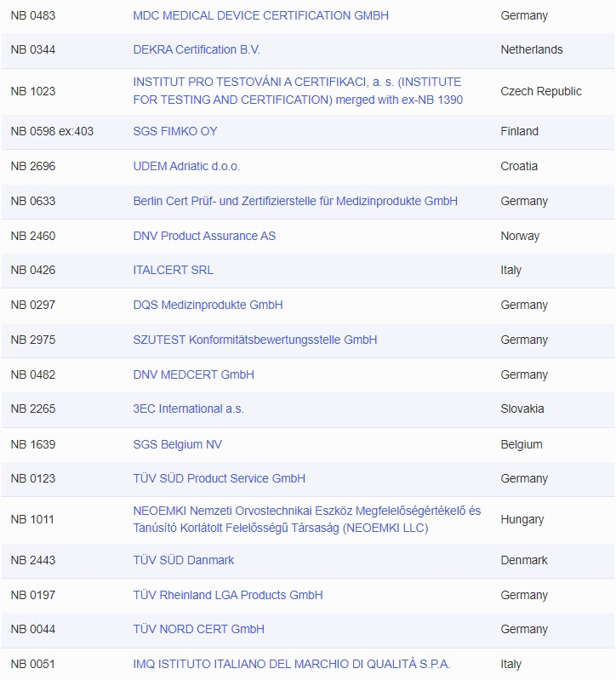Open UDEM Adriatic d.o.o. link

186,166
